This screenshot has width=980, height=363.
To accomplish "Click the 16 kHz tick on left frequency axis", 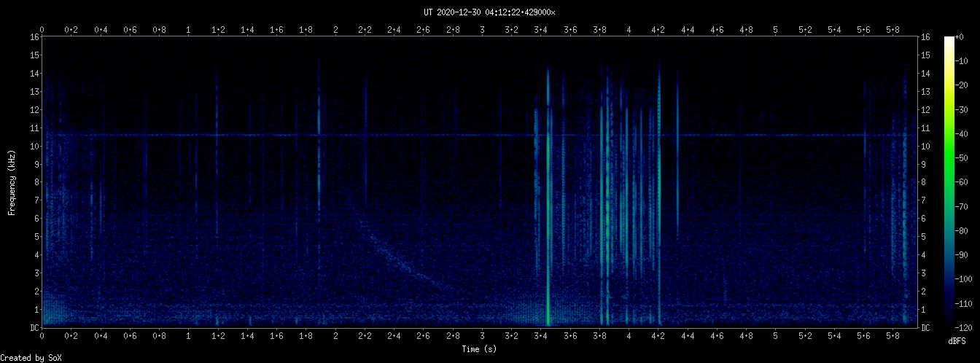I will (34, 37).
